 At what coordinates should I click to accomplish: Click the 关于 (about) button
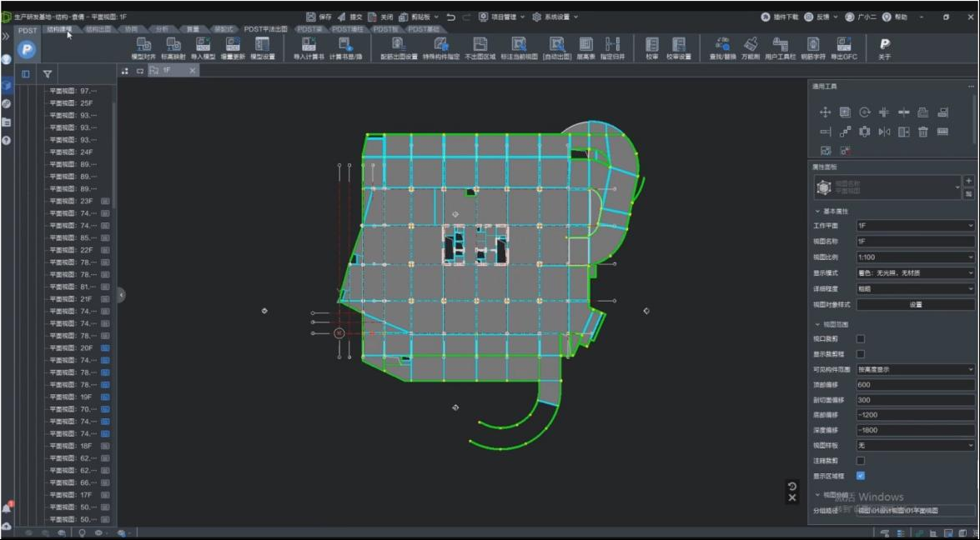click(884, 47)
